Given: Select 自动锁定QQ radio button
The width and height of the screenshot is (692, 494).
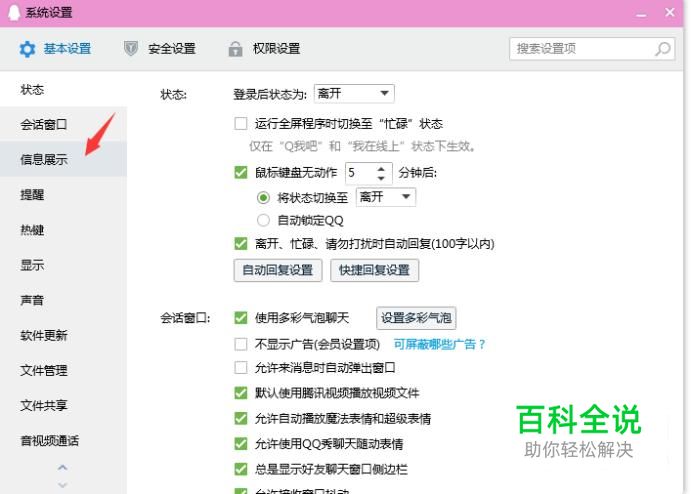Looking at the screenshot, I should [x=263, y=220].
